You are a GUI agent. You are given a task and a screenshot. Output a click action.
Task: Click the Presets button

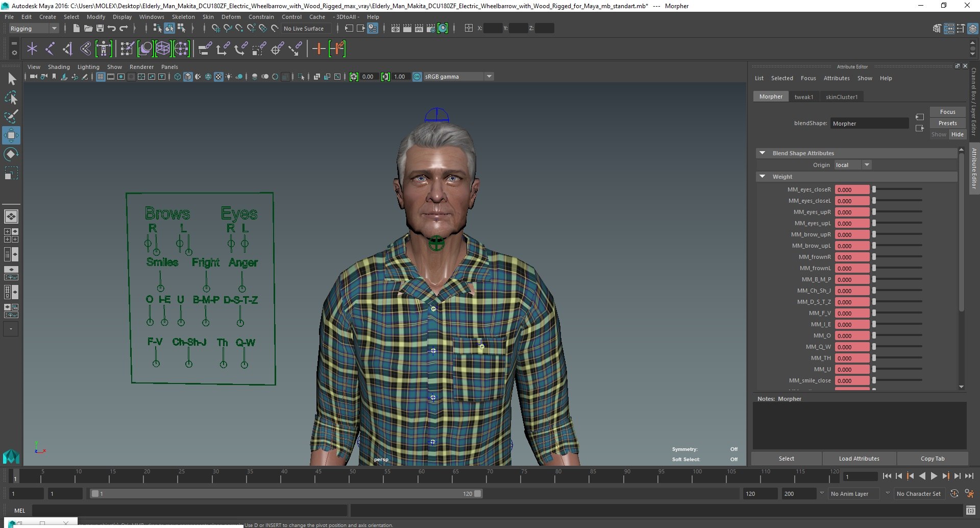pos(947,123)
